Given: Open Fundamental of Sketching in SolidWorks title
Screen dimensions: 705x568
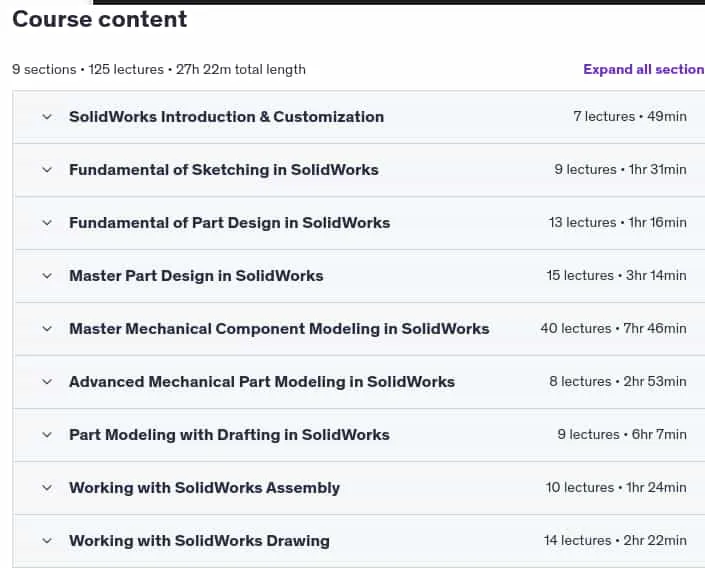Looking at the screenshot, I should tap(224, 170).
